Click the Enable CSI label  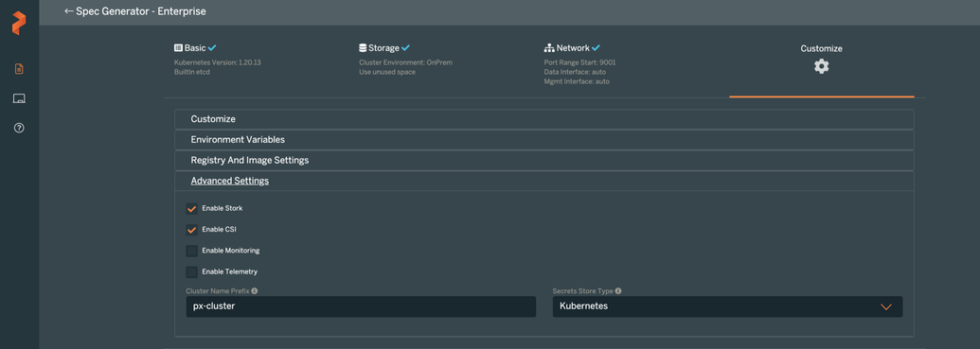(x=219, y=230)
